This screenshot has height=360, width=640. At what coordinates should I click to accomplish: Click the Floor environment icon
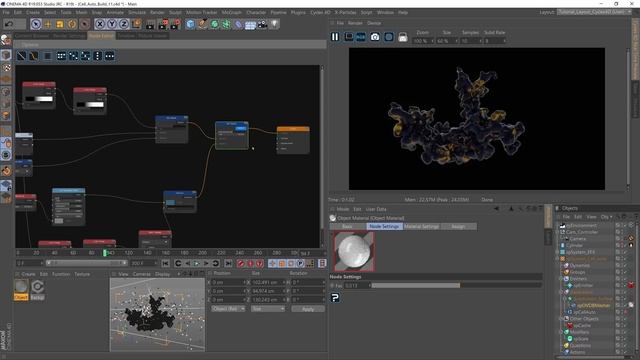[250, 24]
